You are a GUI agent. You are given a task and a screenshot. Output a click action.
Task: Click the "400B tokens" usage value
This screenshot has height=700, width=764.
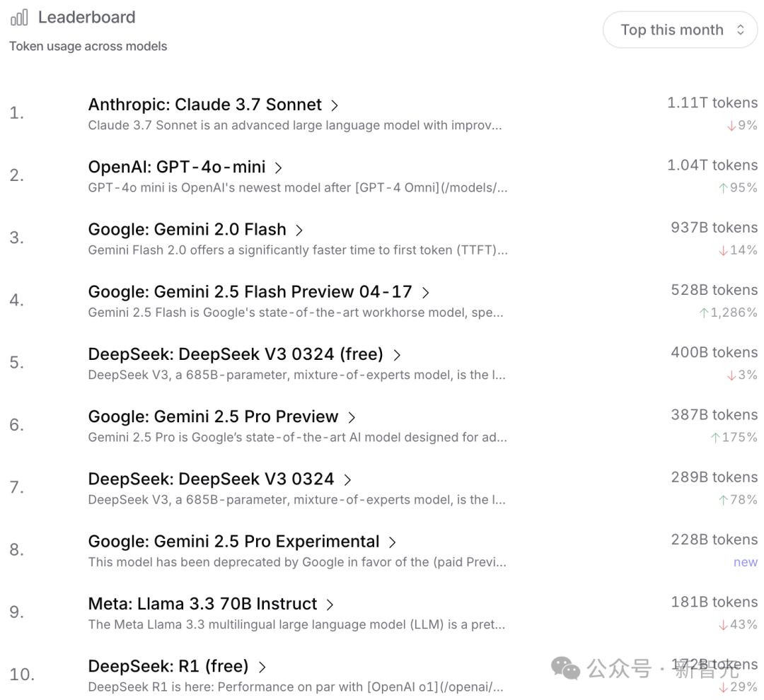click(714, 352)
